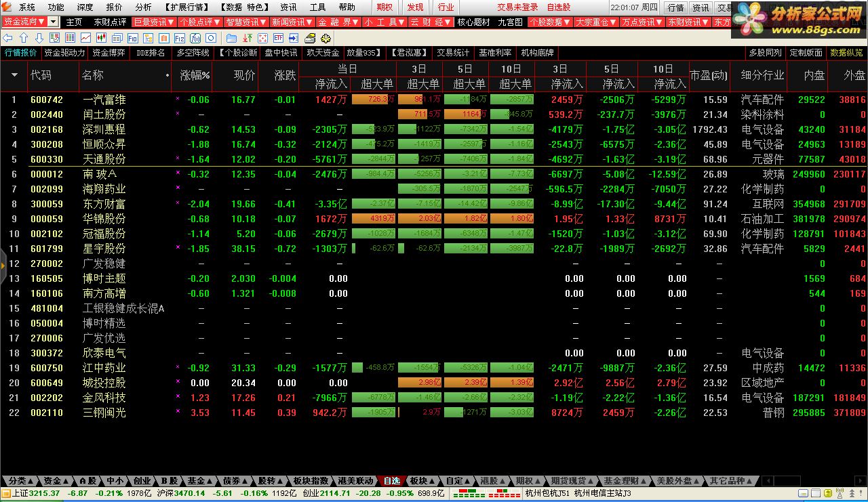Click the yellow flower icon in toolbar

[325, 38]
